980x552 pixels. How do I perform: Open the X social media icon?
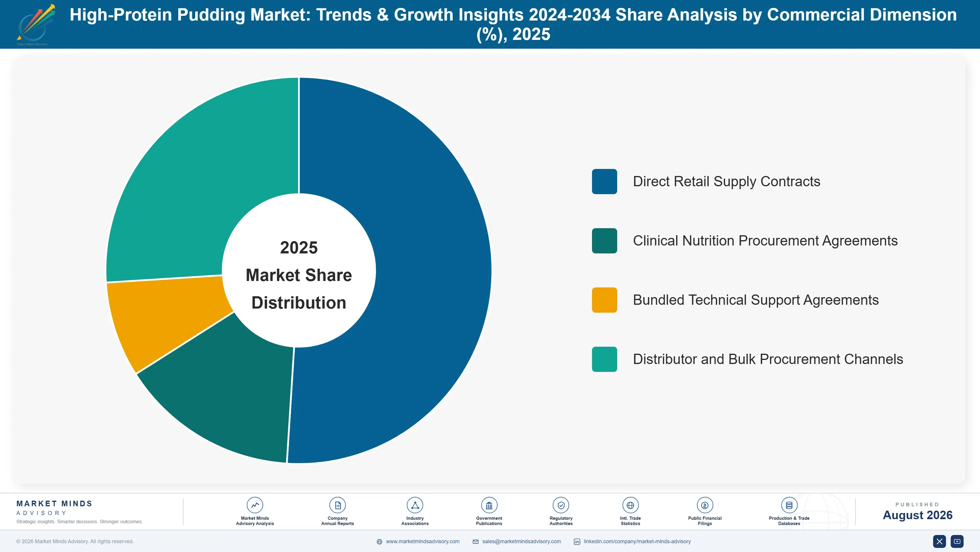click(939, 541)
